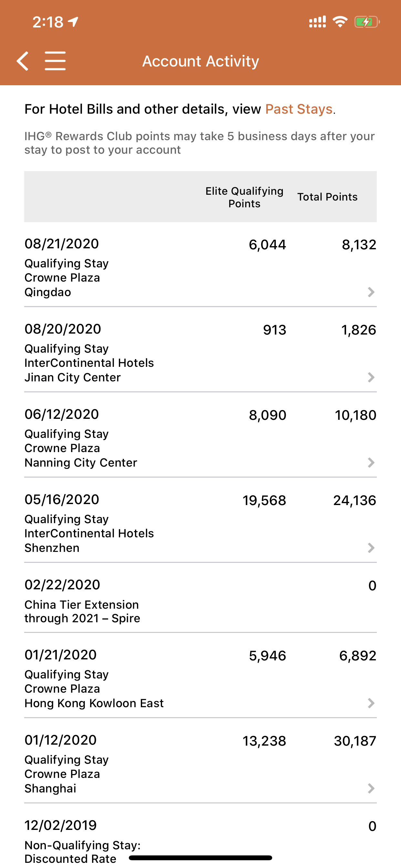Expand Hong Kong Kowloon East chevron

point(371,703)
